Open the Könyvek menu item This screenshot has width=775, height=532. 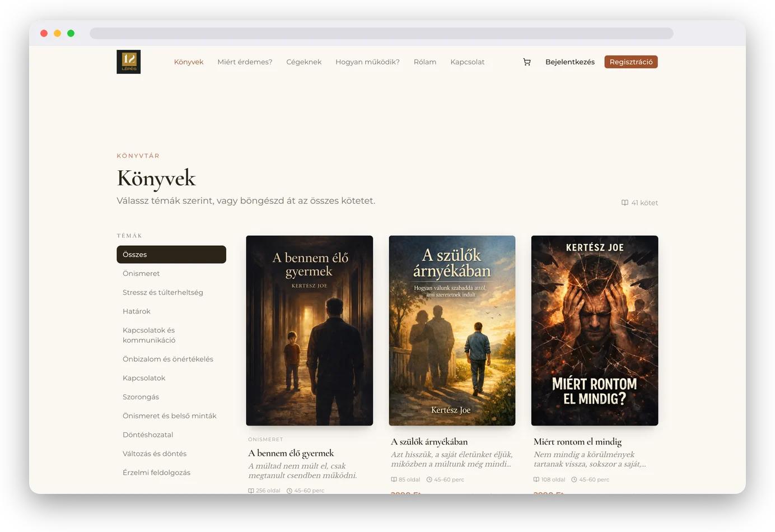tap(189, 62)
